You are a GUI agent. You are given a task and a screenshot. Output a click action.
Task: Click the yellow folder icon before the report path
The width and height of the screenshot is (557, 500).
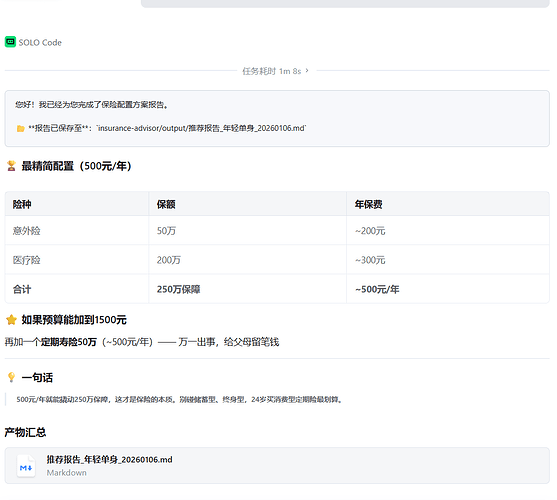click(21, 128)
